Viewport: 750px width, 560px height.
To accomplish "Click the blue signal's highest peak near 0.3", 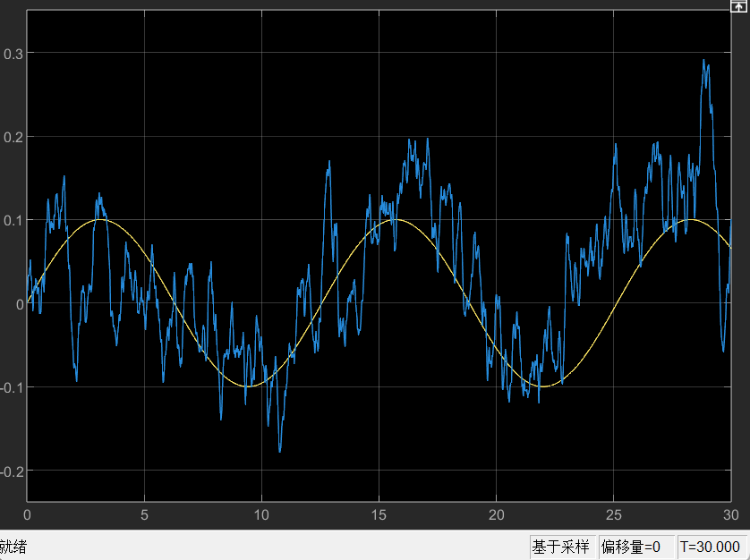I will coord(704,61).
